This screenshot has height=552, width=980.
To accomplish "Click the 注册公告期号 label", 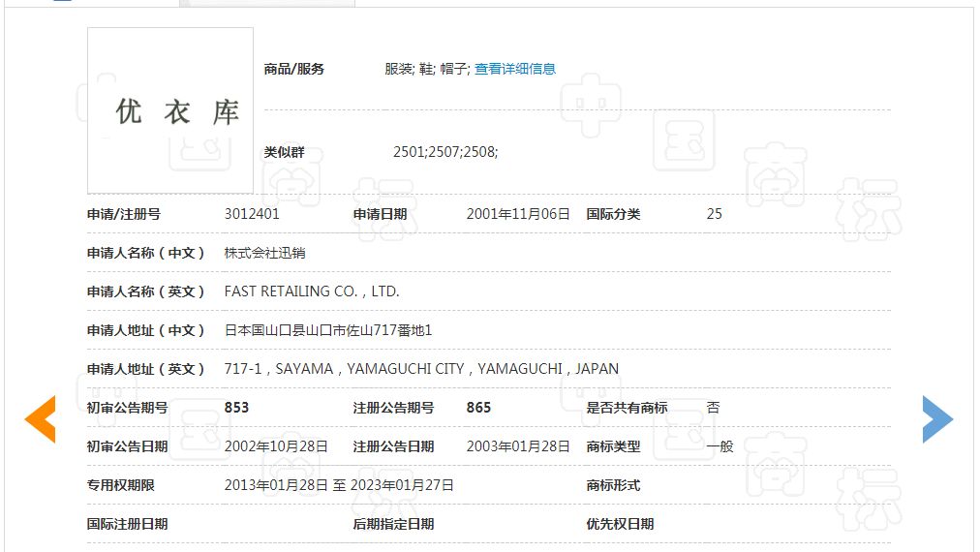I will 394,408.
